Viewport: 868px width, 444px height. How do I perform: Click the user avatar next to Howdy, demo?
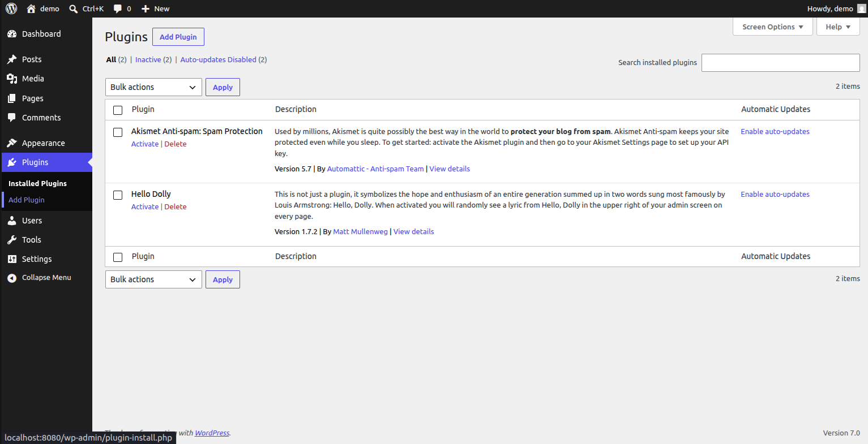(862, 8)
